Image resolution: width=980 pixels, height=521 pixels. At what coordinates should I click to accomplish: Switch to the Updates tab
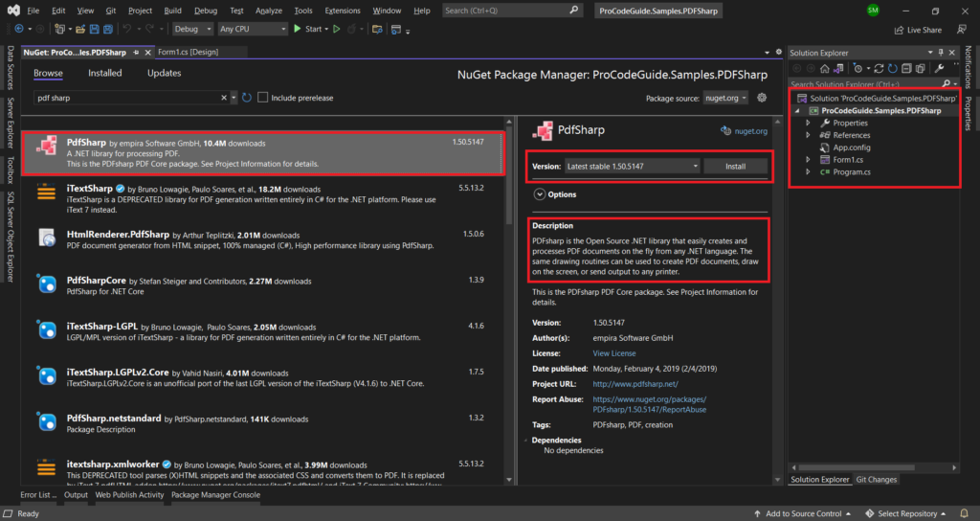164,73
